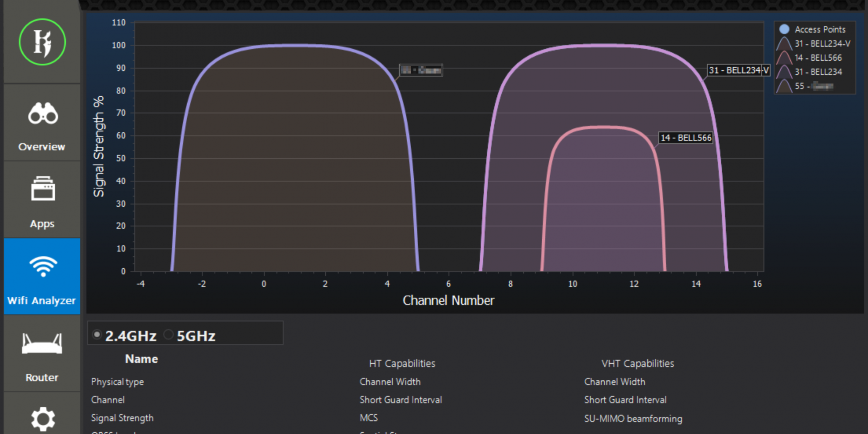Viewport: 868px width, 434px height.
Task: Toggle the 31 - BELL234-V legend entry
Action: [822, 44]
